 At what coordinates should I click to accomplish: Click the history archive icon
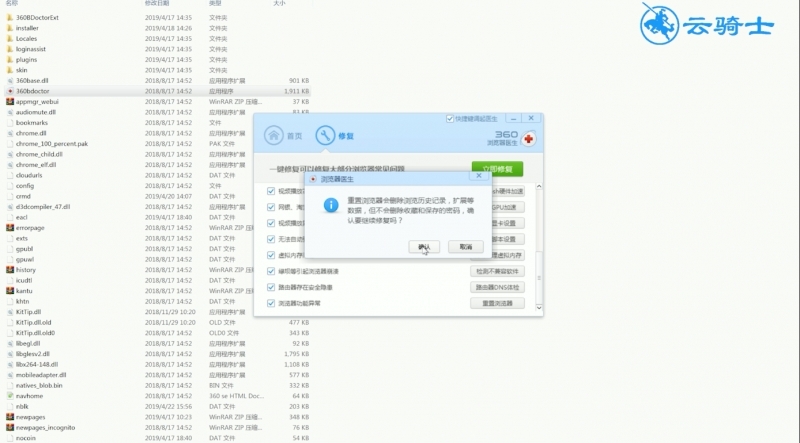tap(10, 269)
